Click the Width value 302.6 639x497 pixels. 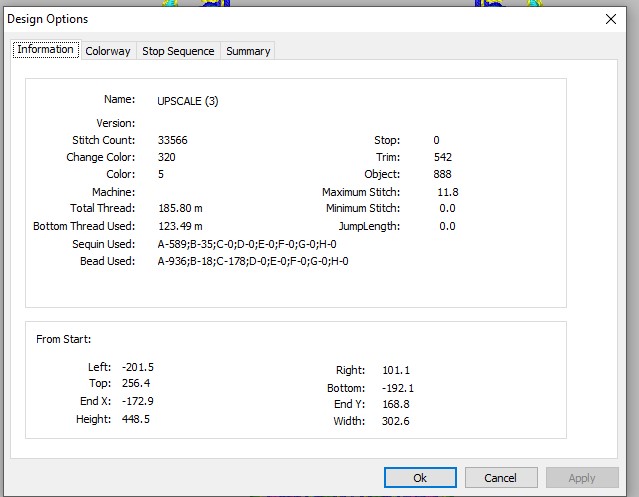(396, 421)
